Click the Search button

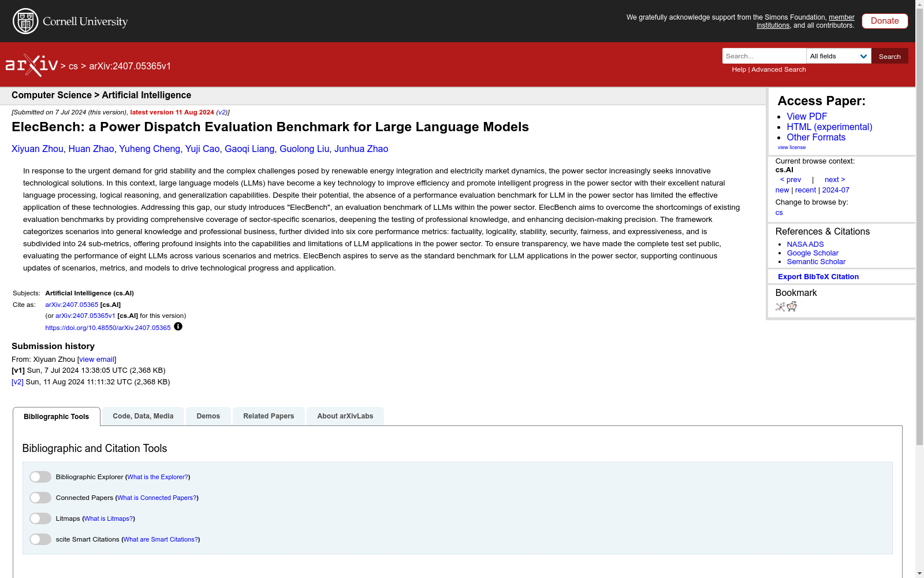tap(890, 56)
